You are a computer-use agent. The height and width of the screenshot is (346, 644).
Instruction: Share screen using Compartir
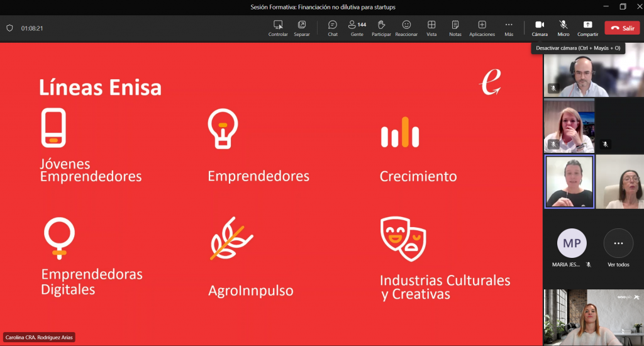(588, 28)
